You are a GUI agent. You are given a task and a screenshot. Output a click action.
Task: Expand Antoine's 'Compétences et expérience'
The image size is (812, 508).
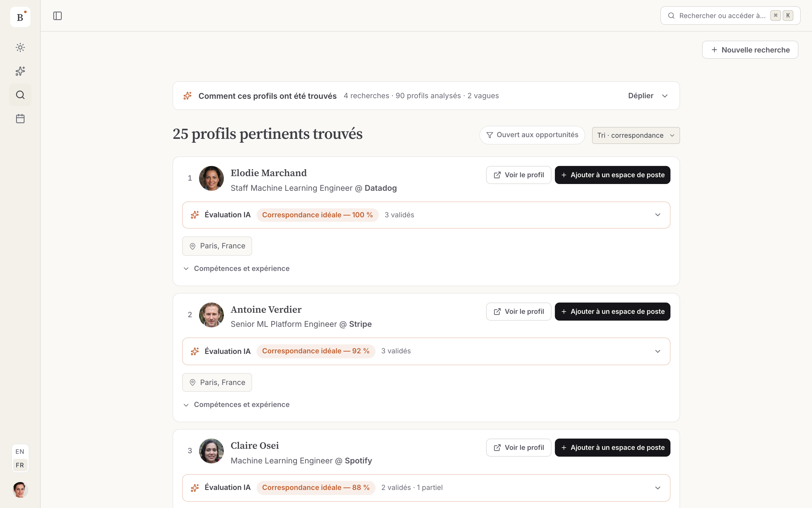tap(237, 404)
